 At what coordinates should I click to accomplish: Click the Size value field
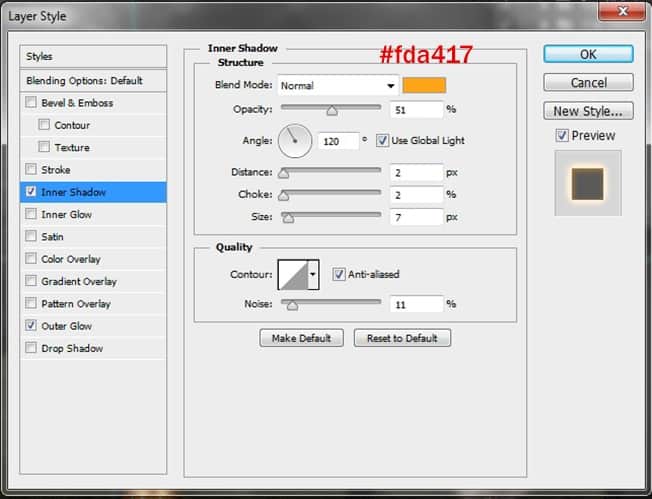tap(416, 217)
